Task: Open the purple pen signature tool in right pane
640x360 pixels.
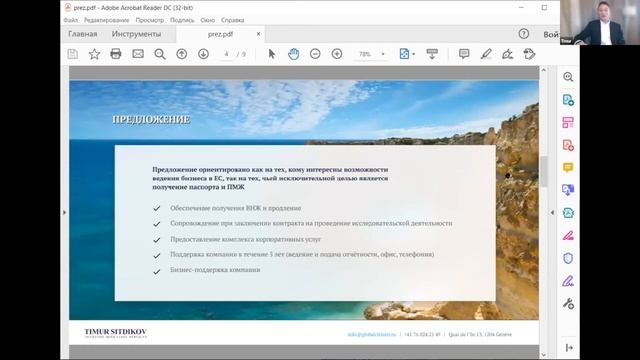Action: pos(568,281)
